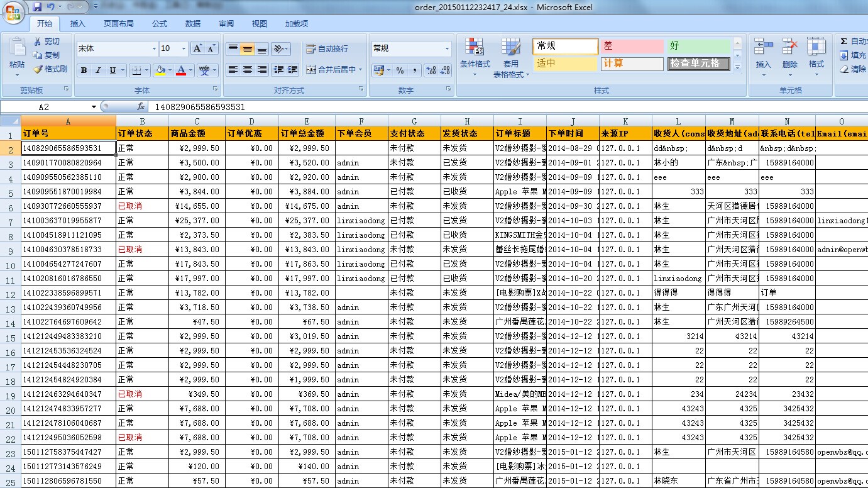Click the Save icon in Quick Access toolbar
The image size is (868, 488).
click(x=38, y=6)
